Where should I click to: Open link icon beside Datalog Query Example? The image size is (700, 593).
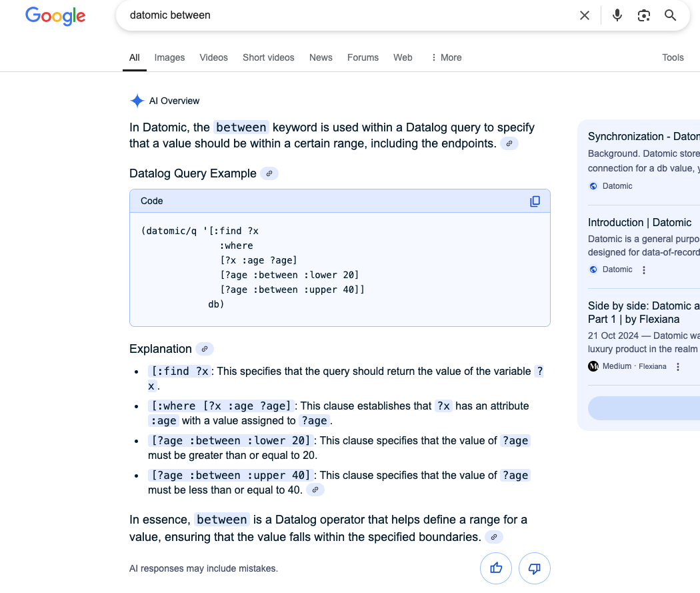(269, 173)
